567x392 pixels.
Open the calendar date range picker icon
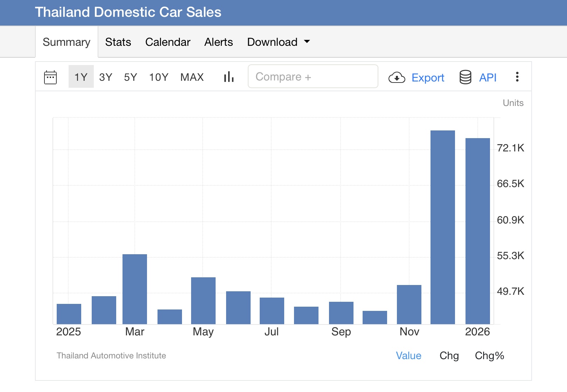pyautogui.click(x=50, y=77)
